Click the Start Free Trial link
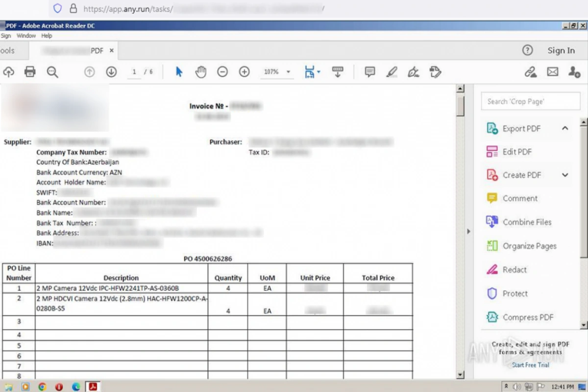The width and height of the screenshot is (588, 392). coord(530,365)
